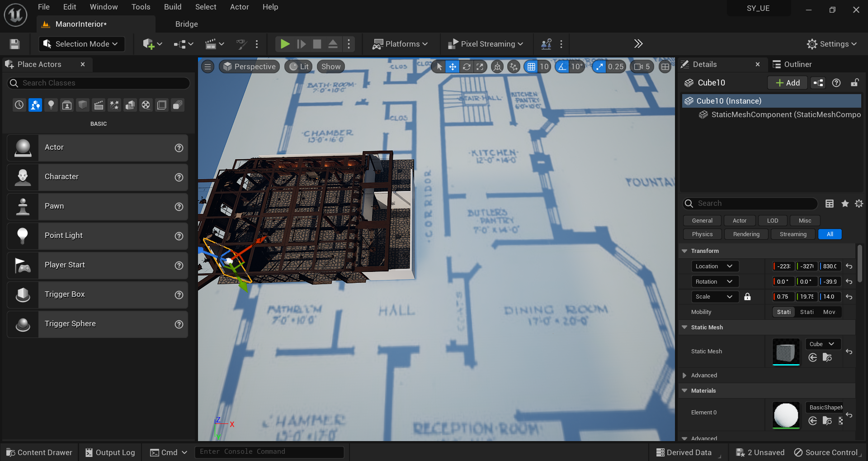Activate the select objects cursor tool
Viewport: 868px width, 461px height.
click(439, 67)
